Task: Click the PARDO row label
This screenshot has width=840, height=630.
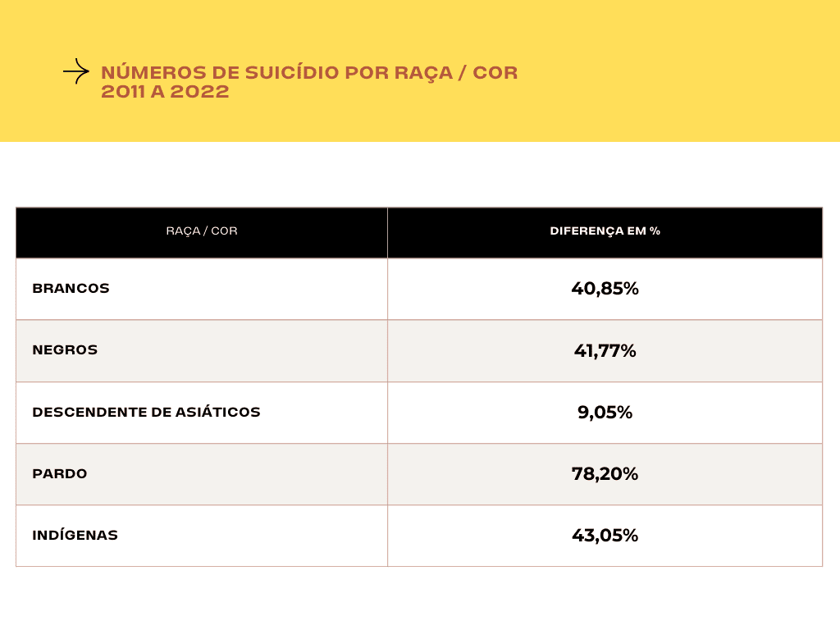Action: pyautogui.click(x=60, y=474)
